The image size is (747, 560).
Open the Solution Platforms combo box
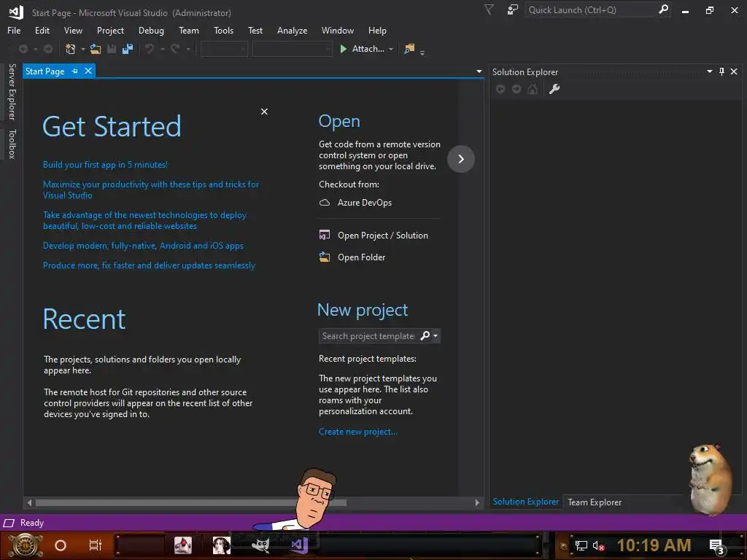[x=292, y=49]
